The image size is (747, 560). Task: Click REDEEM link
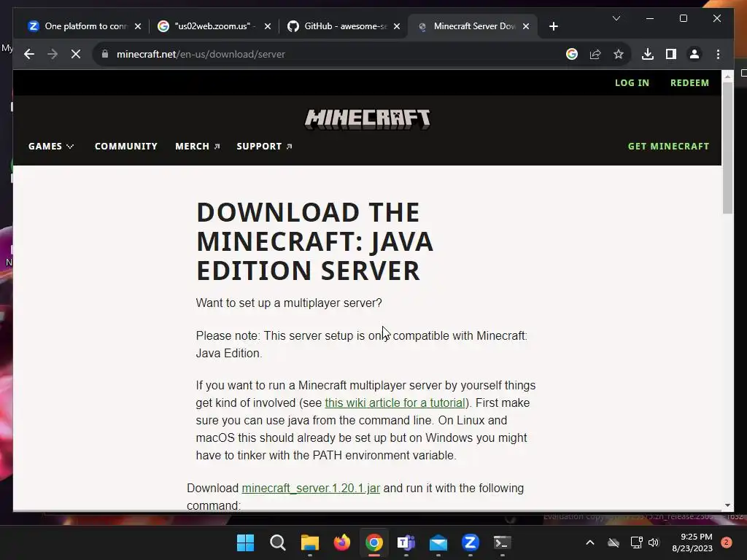689,83
